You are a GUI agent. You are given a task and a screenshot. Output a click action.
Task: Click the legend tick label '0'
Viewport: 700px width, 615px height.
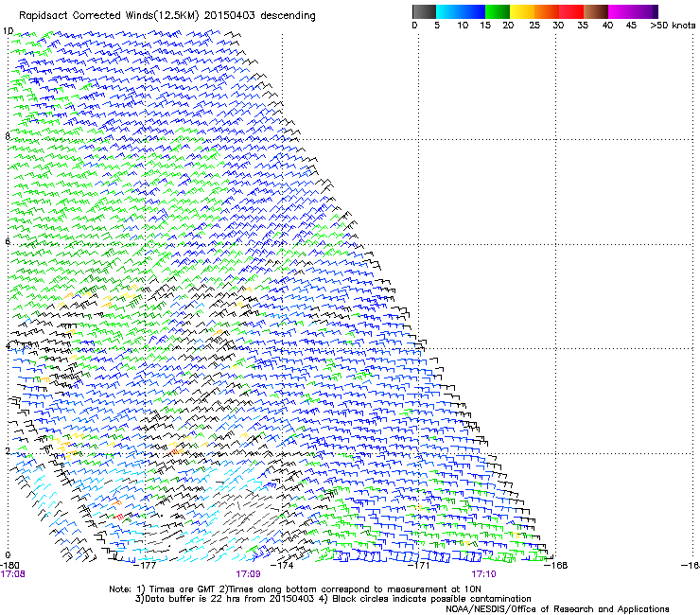414,26
